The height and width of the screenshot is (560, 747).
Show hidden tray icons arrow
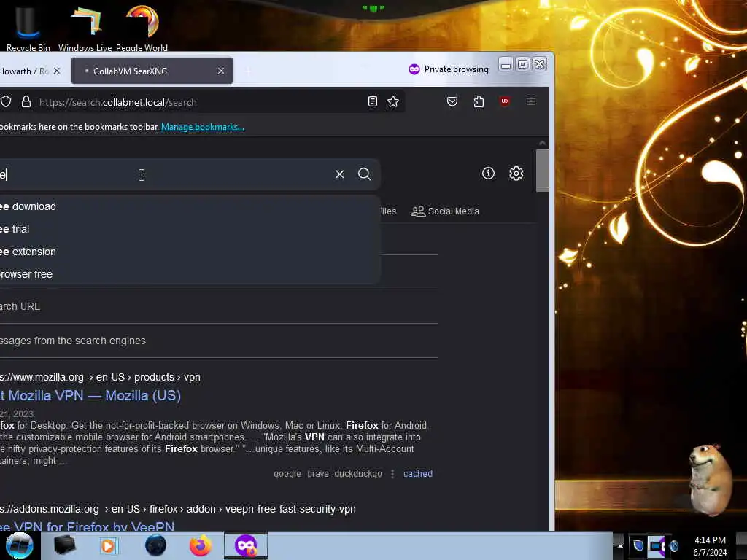(x=620, y=546)
